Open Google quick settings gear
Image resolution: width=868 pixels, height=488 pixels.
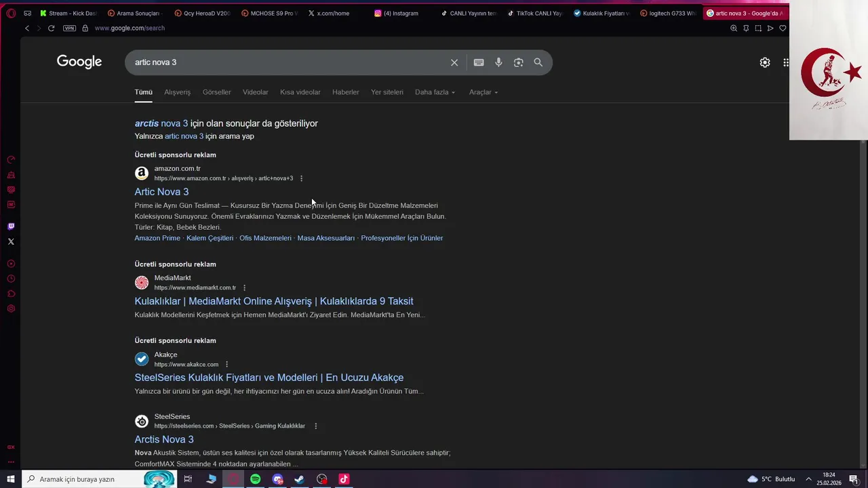765,62
